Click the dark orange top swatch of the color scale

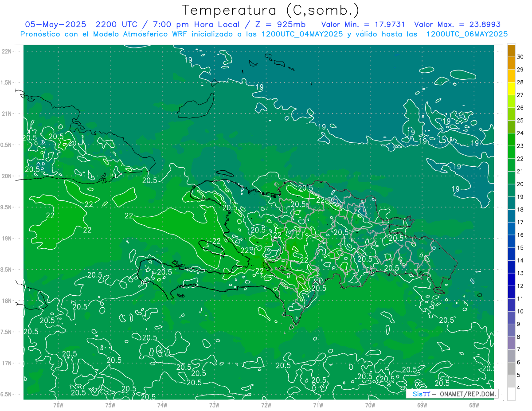511,51
